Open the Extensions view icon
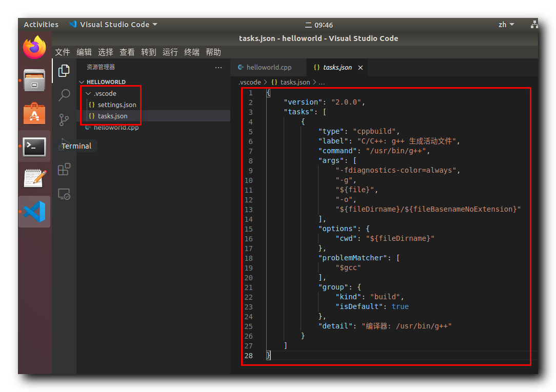 (64, 170)
